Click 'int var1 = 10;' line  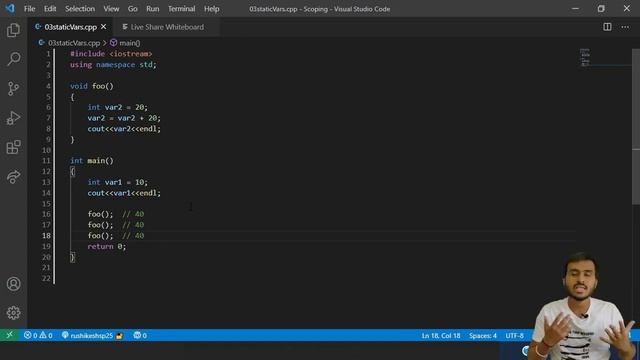[x=118, y=182]
